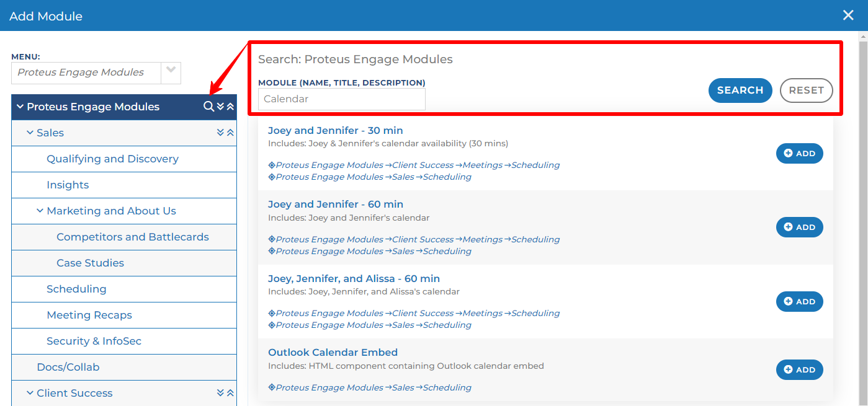Click 'Includes: Joey and Jennifer's calendar' description

pyautogui.click(x=349, y=218)
